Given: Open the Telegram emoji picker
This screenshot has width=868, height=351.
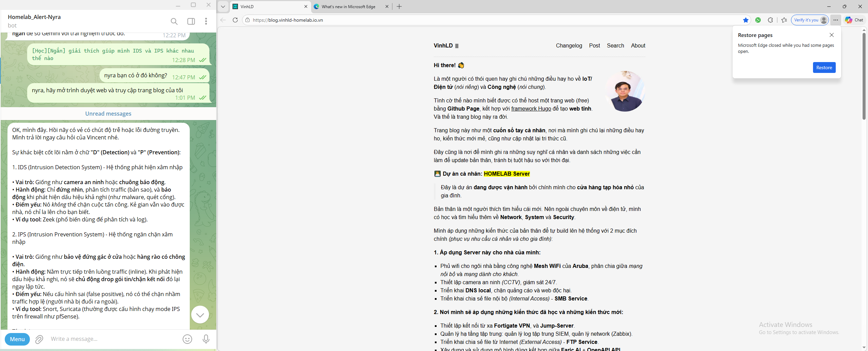Looking at the screenshot, I should click(x=187, y=339).
